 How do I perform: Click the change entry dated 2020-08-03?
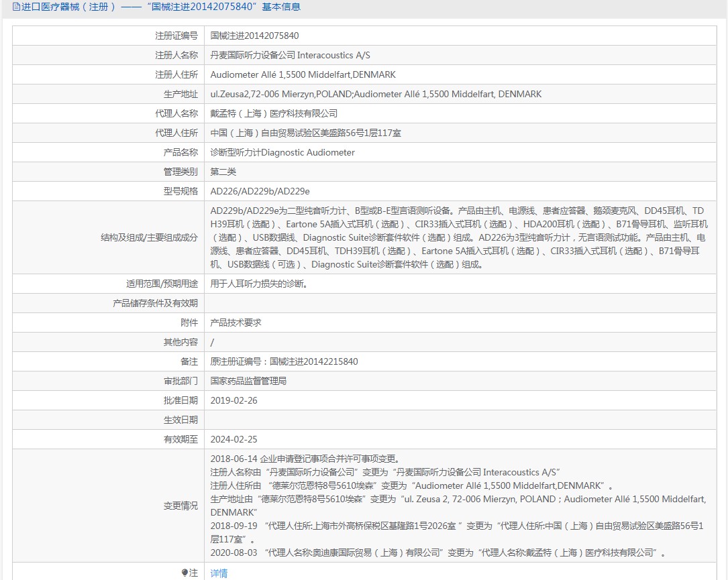(x=438, y=553)
